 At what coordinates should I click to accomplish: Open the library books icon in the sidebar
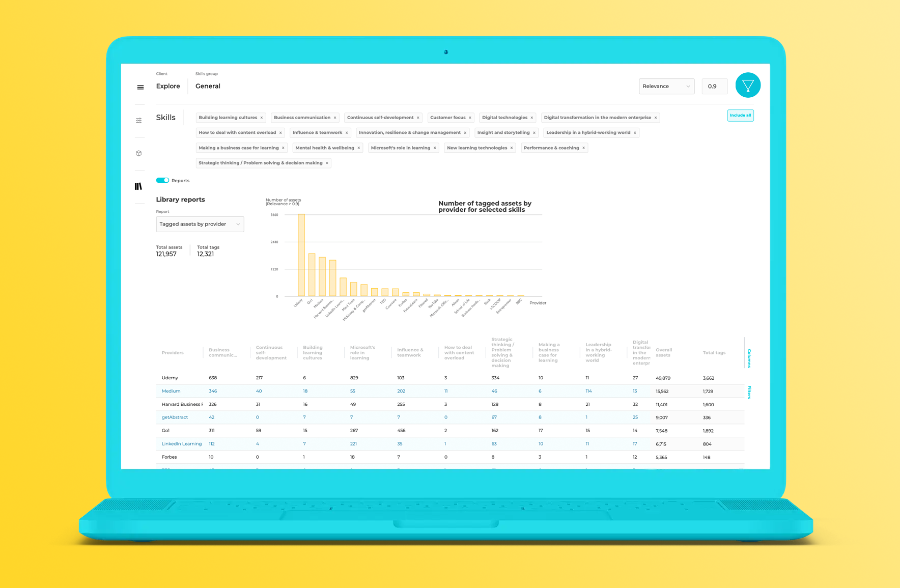coord(138,186)
